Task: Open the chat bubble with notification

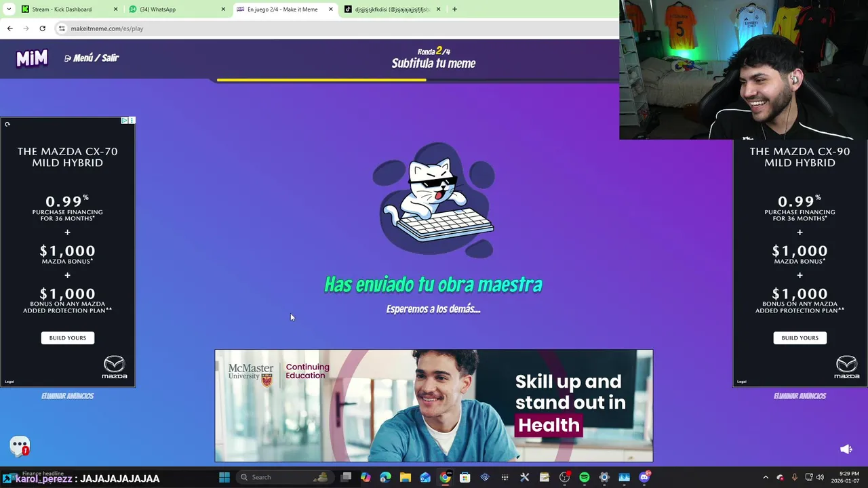Action: (x=20, y=446)
